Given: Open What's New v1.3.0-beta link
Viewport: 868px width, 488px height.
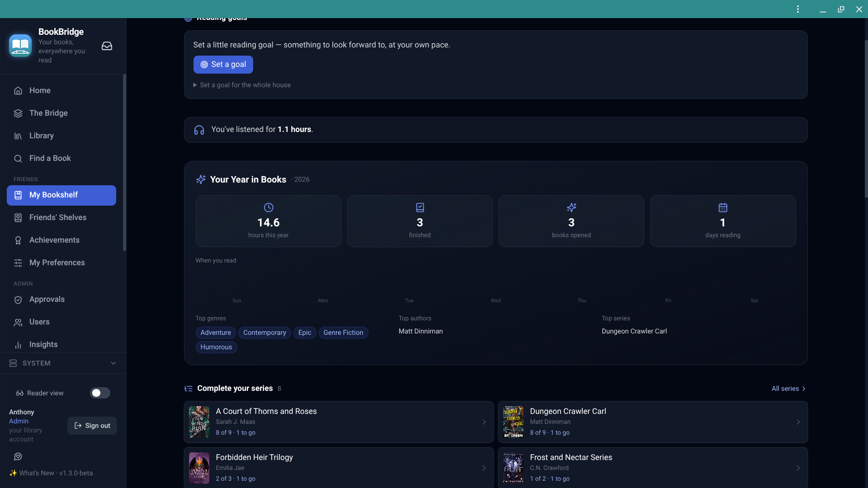Looking at the screenshot, I should [51, 473].
